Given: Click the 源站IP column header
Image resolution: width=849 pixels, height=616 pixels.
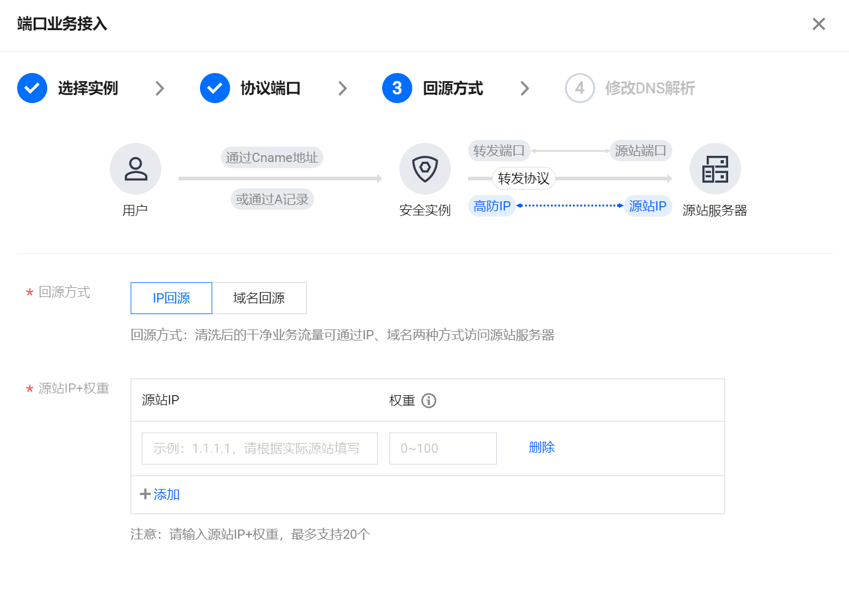Looking at the screenshot, I should point(161,400).
